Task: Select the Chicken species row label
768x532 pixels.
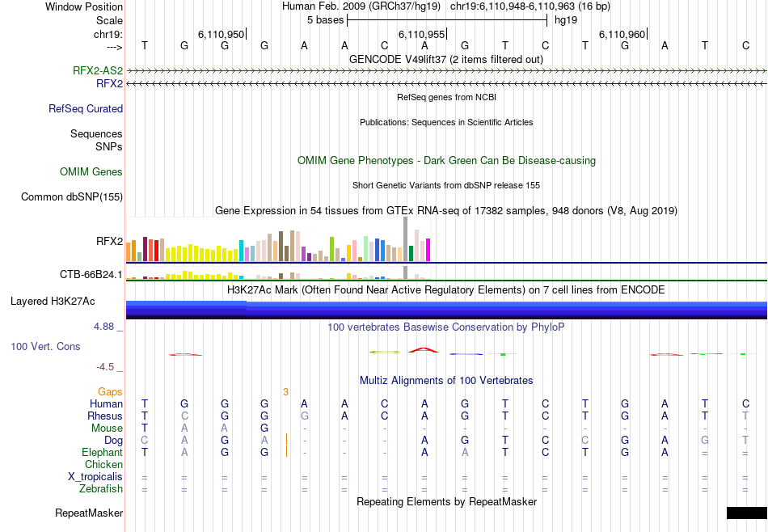Action: click(x=103, y=464)
